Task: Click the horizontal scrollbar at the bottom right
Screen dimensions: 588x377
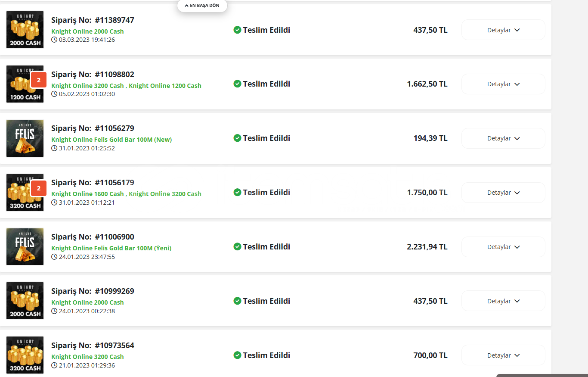Action: pos(542,375)
